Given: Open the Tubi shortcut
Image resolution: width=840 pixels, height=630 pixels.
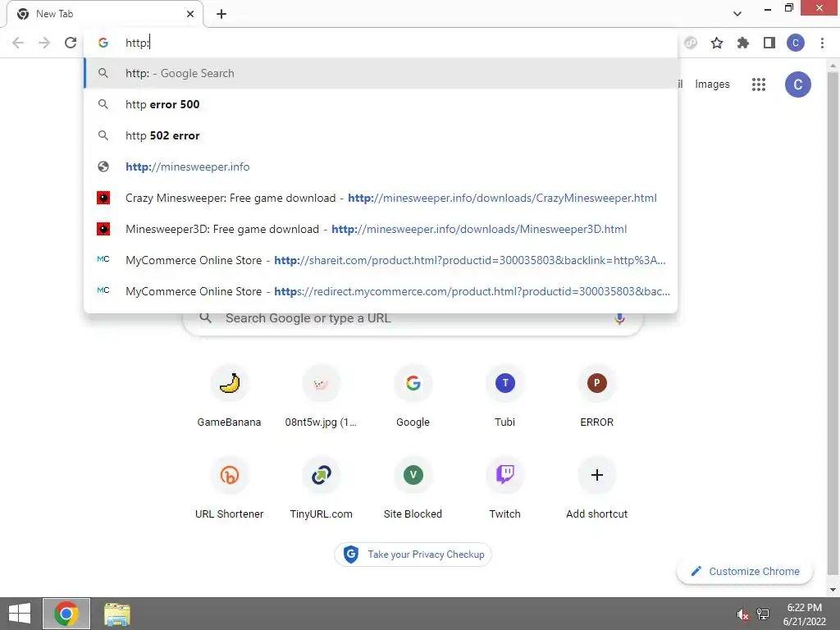Looking at the screenshot, I should 504,396.
